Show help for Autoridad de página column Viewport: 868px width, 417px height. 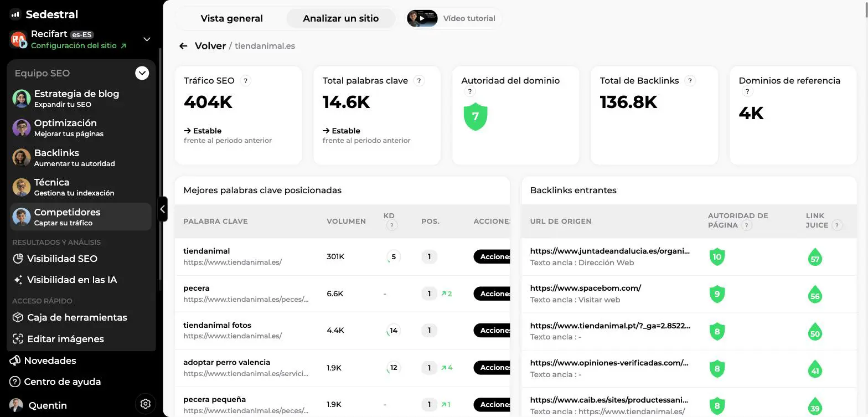(747, 225)
